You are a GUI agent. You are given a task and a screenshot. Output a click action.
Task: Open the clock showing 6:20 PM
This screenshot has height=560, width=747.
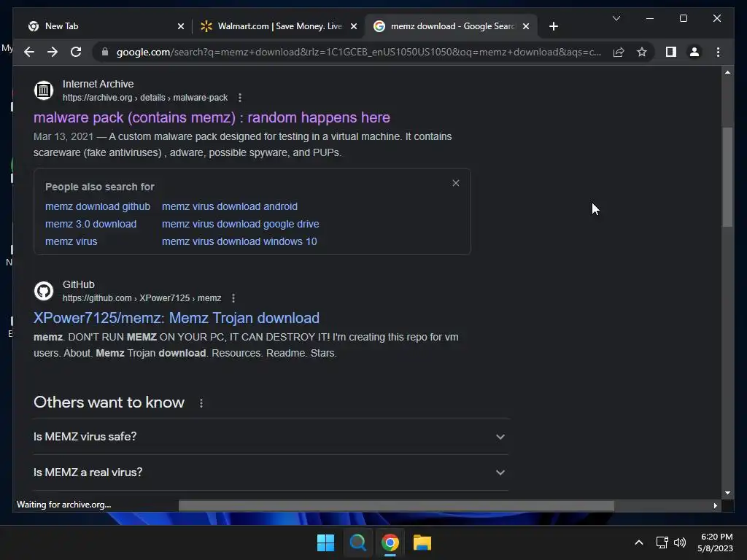coord(716,542)
